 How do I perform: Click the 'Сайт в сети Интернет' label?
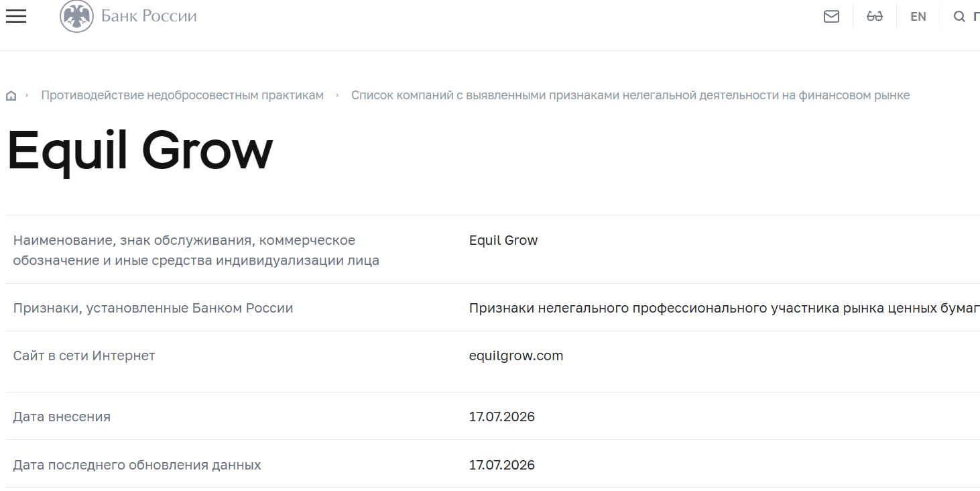click(84, 356)
